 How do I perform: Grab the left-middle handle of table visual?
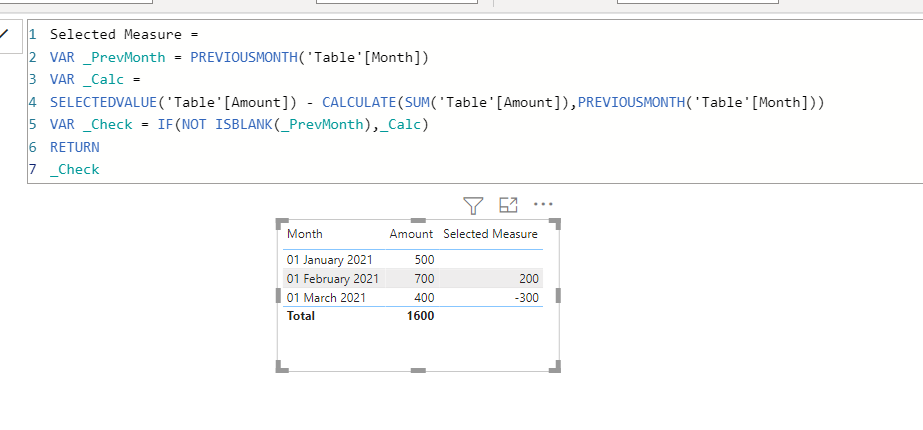point(278,295)
